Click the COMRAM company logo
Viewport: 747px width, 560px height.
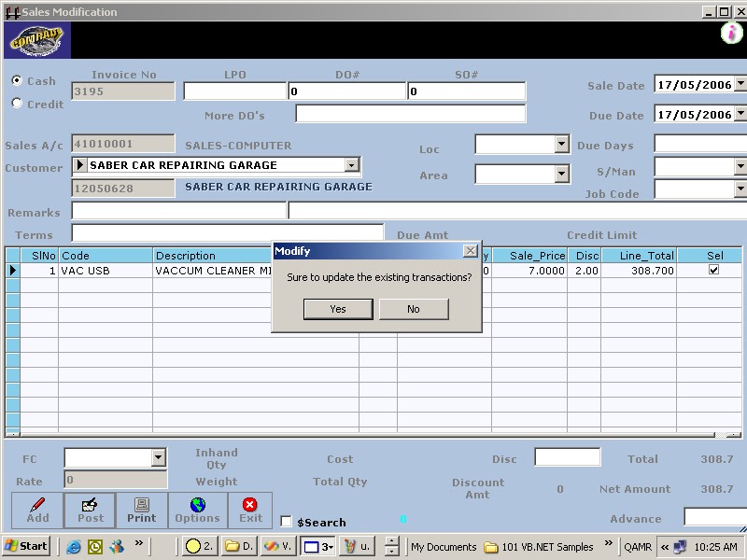click(37, 40)
